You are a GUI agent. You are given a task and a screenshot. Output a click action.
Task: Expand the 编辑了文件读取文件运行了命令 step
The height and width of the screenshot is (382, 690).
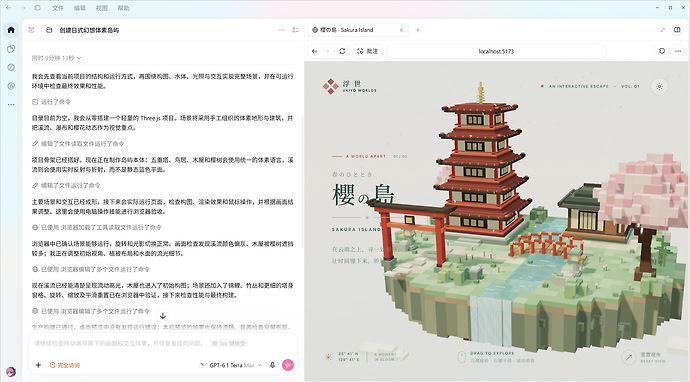[78, 143]
